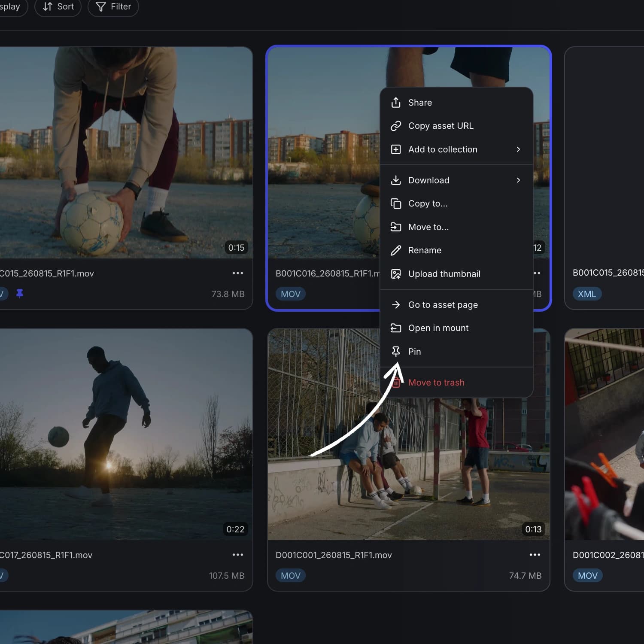This screenshot has height=644, width=644.
Task: Expand the Download submenu chevron
Action: [x=518, y=180]
